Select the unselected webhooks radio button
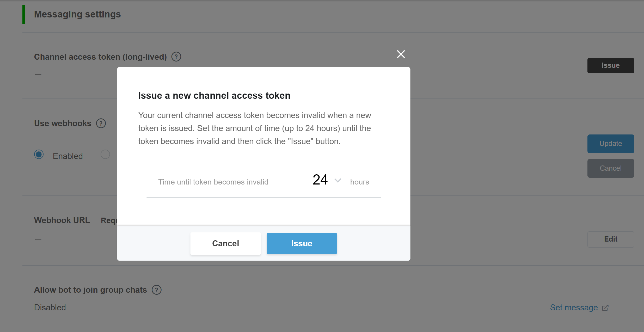Image resolution: width=644 pixels, height=332 pixels. click(x=105, y=154)
